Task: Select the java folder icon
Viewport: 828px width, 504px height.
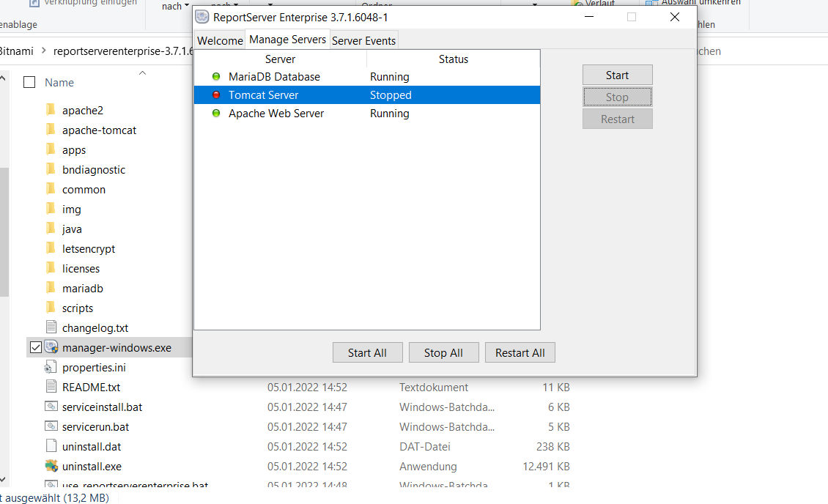Action: pyautogui.click(x=51, y=229)
